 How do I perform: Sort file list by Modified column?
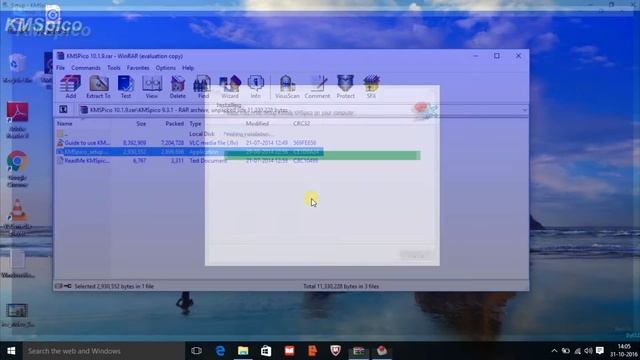point(257,123)
